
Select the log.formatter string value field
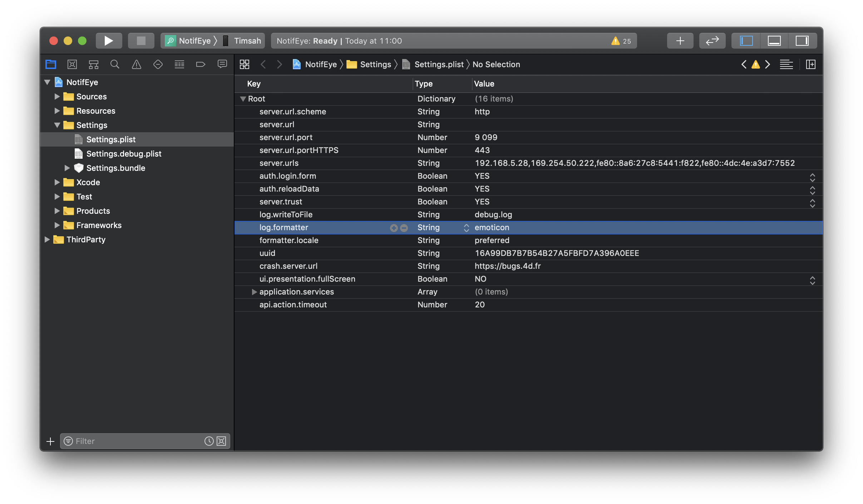[492, 227]
